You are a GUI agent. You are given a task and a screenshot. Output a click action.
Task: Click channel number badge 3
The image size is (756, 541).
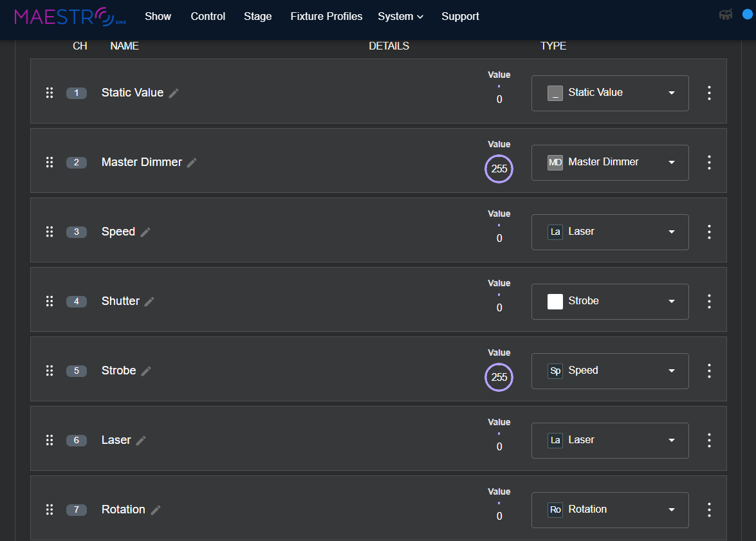click(76, 232)
